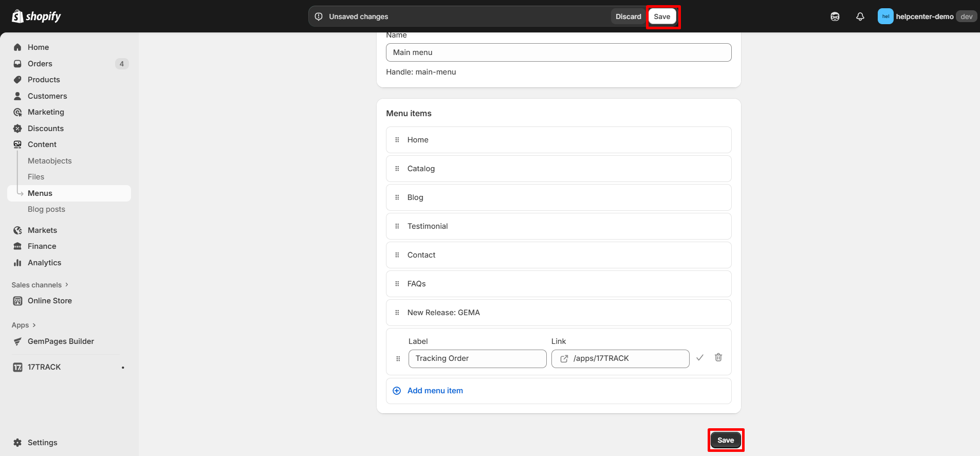This screenshot has width=980, height=456.
Task: Click Add menu item link
Action: click(435, 391)
